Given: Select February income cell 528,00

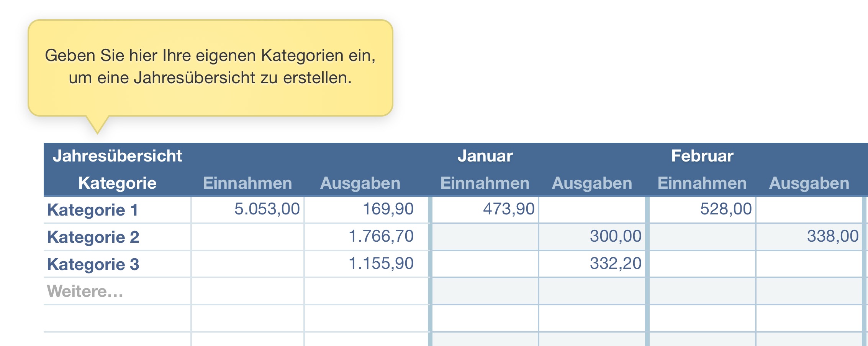Looking at the screenshot, I should click(726, 209).
